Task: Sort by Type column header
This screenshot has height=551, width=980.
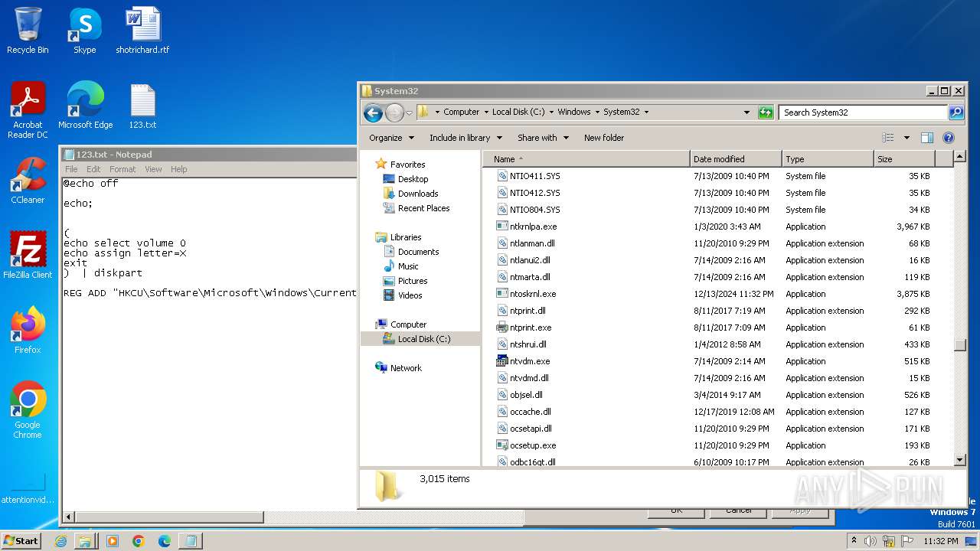Action: tap(828, 159)
